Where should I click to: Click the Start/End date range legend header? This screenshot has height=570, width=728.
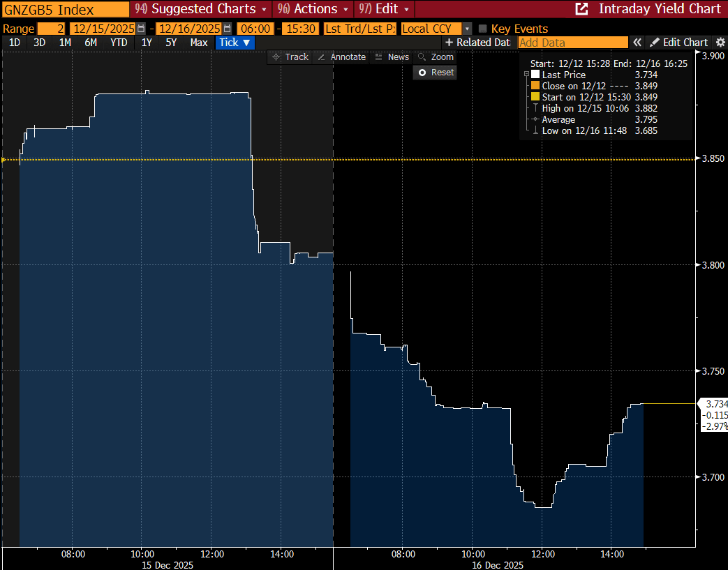tap(609, 63)
